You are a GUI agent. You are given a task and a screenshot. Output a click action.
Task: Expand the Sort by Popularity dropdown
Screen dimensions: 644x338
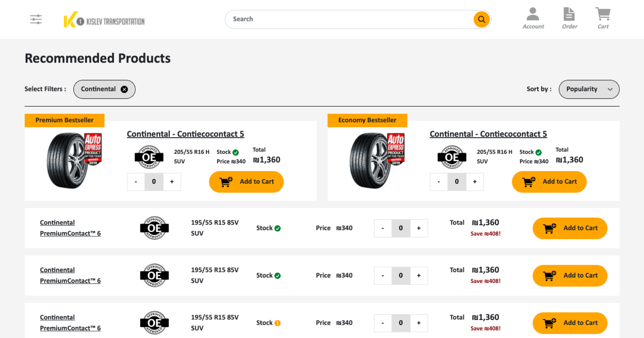[589, 89]
